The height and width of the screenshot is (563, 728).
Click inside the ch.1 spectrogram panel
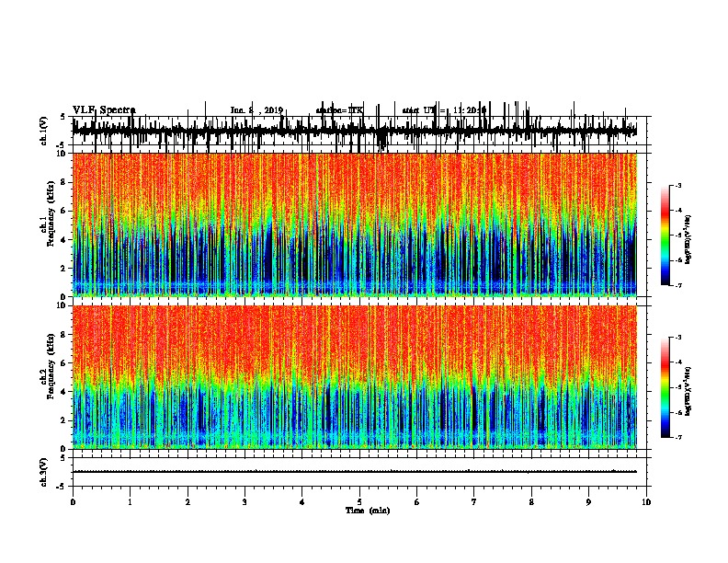(354, 224)
